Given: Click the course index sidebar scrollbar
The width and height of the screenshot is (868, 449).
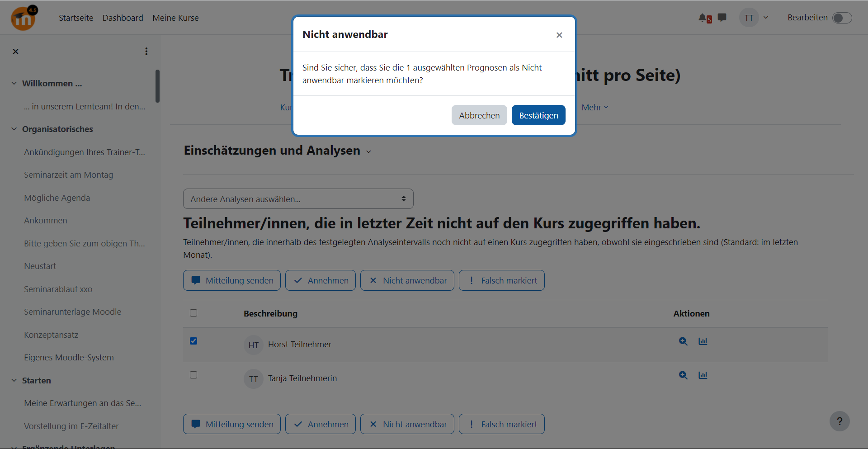Looking at the screenshot, I should (x=157, y=86).
